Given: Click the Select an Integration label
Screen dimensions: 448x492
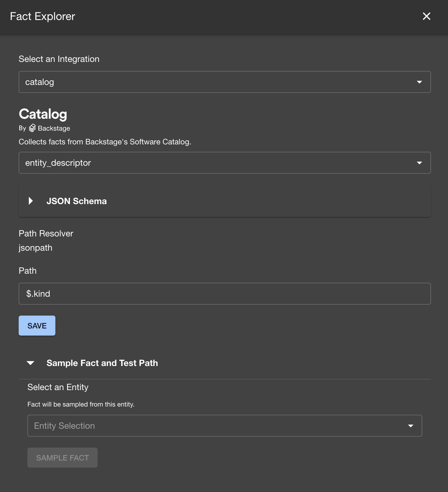Looking at the screenshot, I should (x=59, y=59).
